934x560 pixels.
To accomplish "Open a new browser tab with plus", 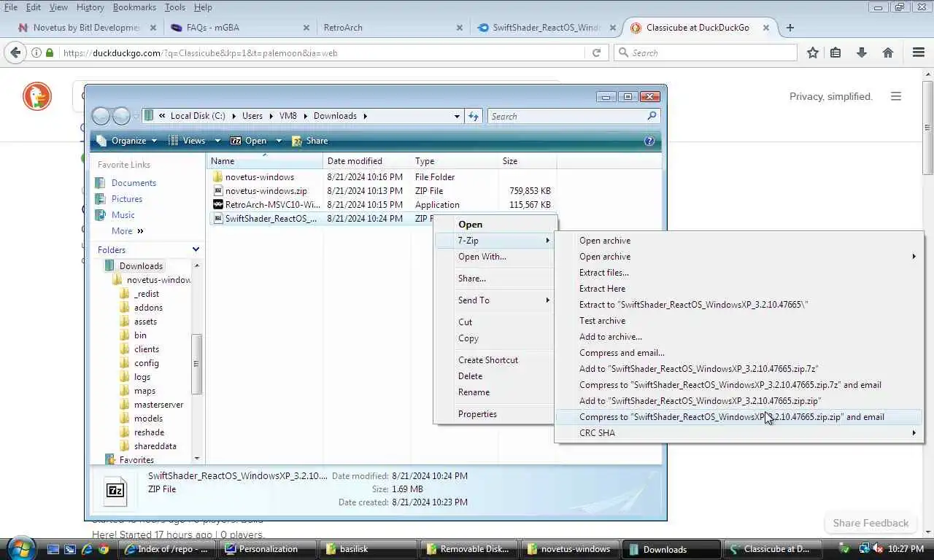I will point(790,28).
